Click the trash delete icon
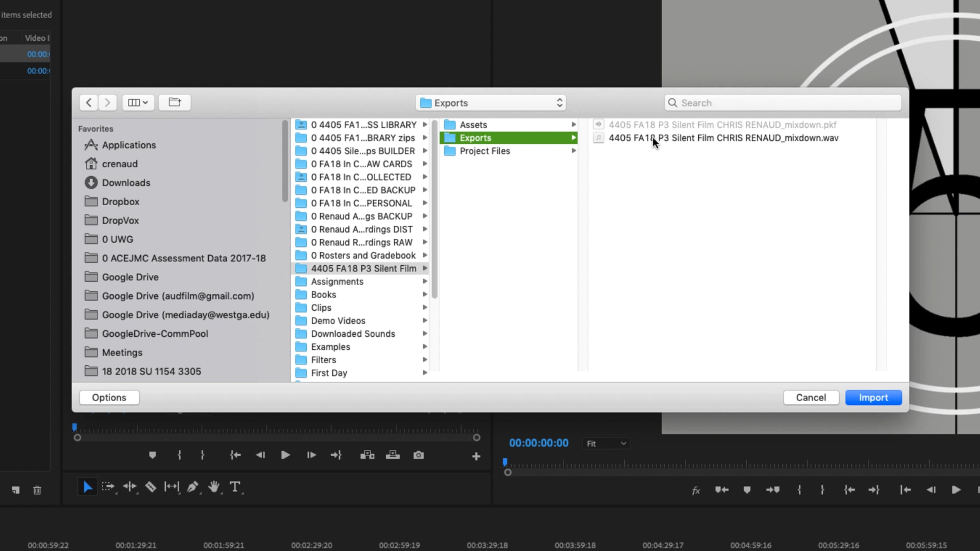The image size is (980, 551). click(x=37, y=490)
